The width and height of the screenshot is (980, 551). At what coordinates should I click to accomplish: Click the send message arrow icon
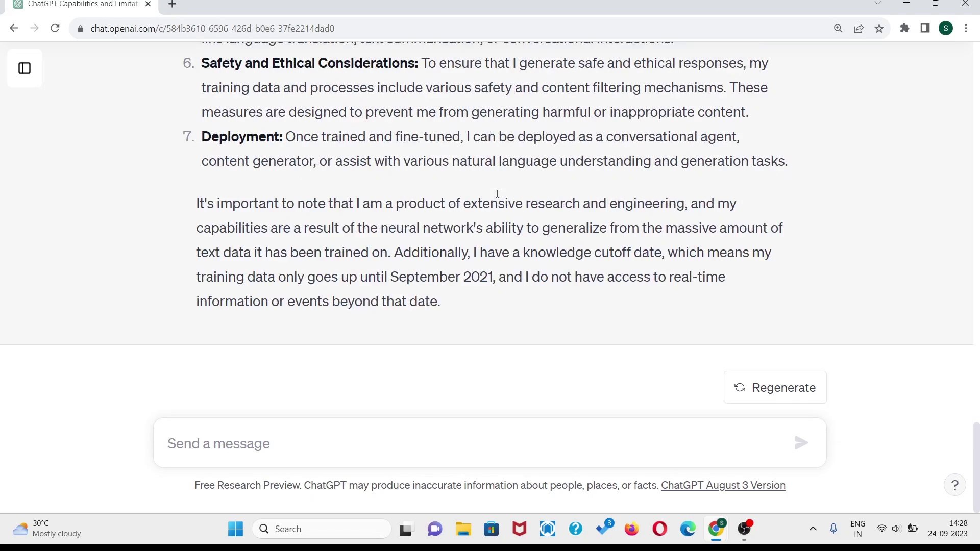click(801, 443)
